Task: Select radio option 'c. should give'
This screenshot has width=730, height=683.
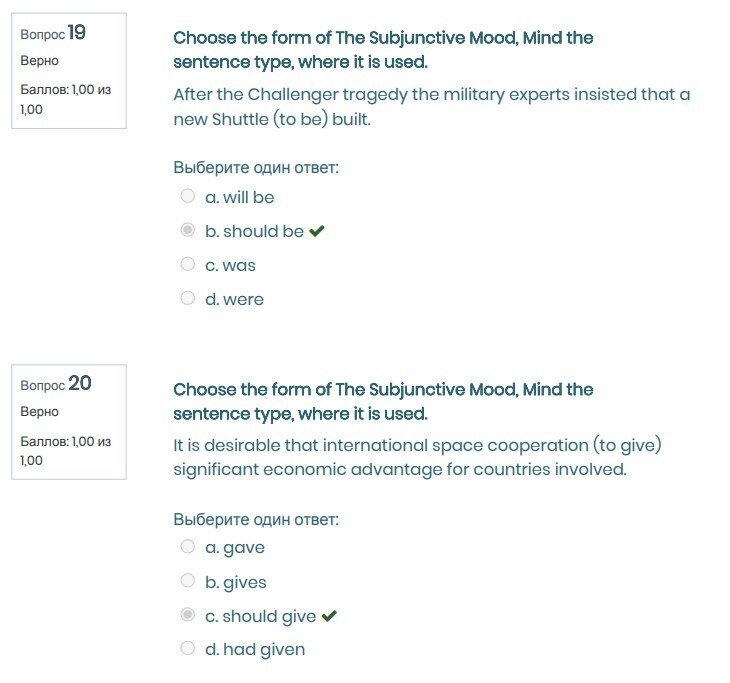Action: [187, 615]
